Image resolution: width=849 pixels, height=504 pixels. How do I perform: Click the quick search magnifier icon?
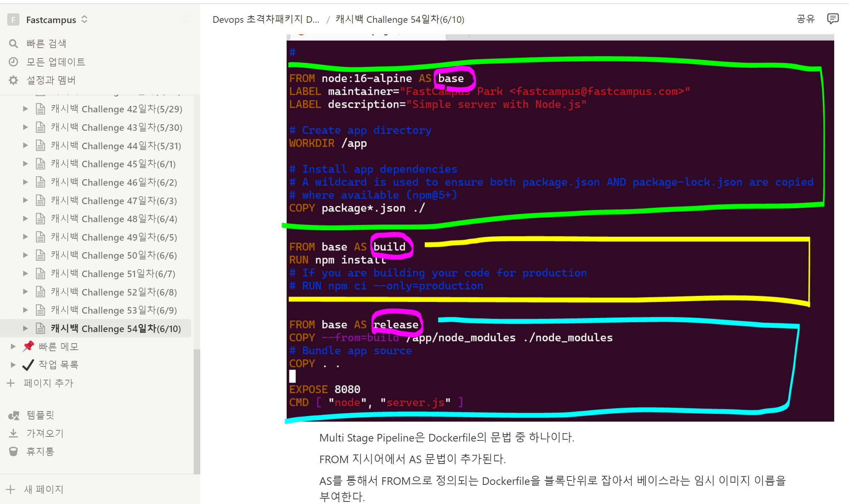point(13,44)
